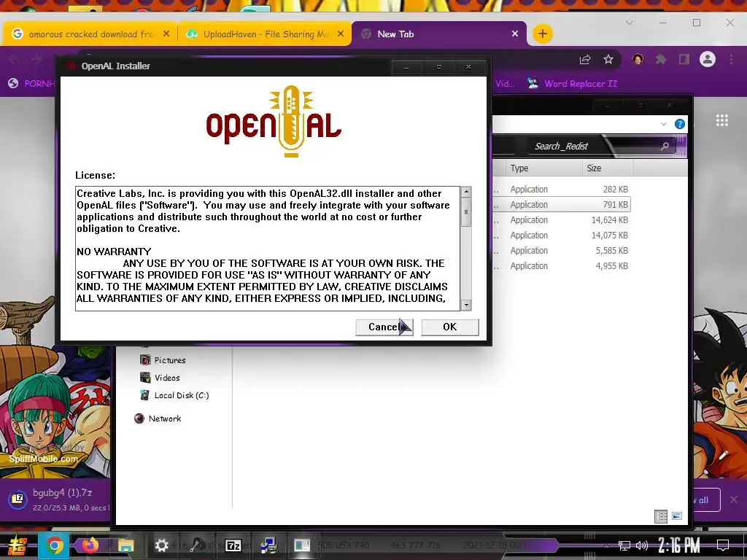This screenshot has height=560, width=747.
Task: Open Videos in Explorer navigation pane
Action: point(160,378)
